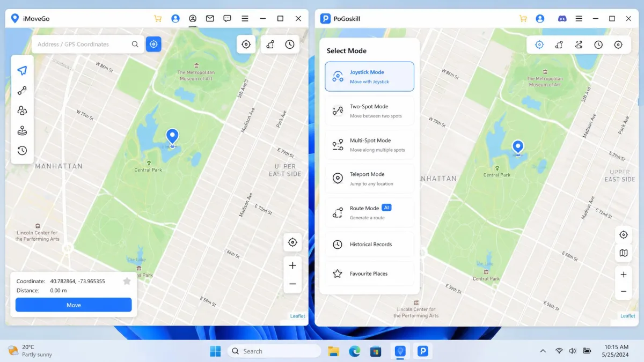644x362 pixels.
Task: Choose Route Mode AI option
Action: coord(369,213)
